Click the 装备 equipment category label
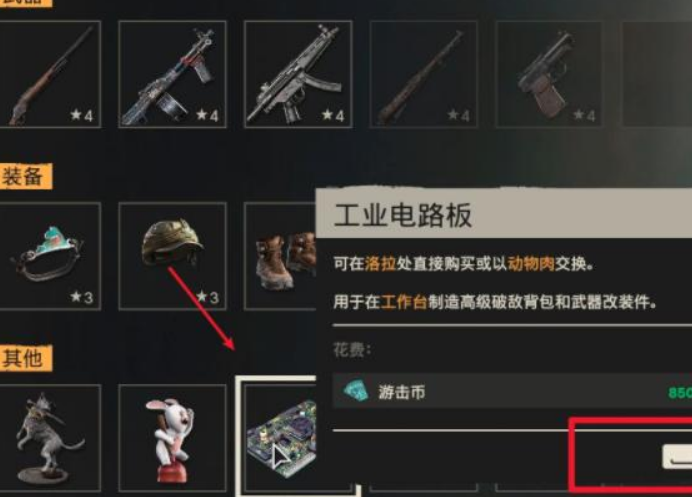The image size is (692, 497). tap(24, 177)
